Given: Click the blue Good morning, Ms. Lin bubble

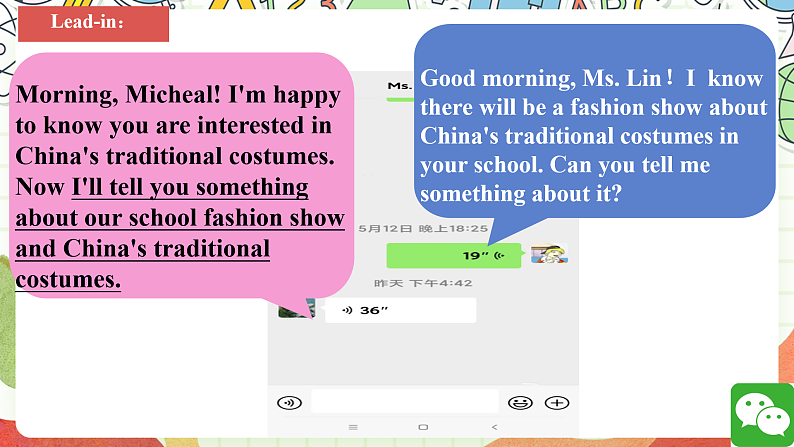Looking at the screenshot, I should [x=594, y=121].
